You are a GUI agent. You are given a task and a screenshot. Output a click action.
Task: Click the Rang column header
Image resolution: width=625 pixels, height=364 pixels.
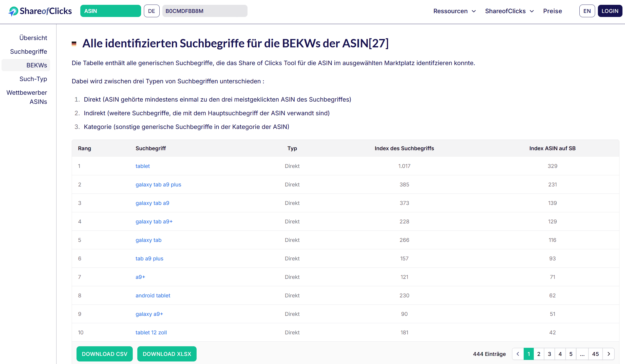pyautogui.click(x=84, y=148)
